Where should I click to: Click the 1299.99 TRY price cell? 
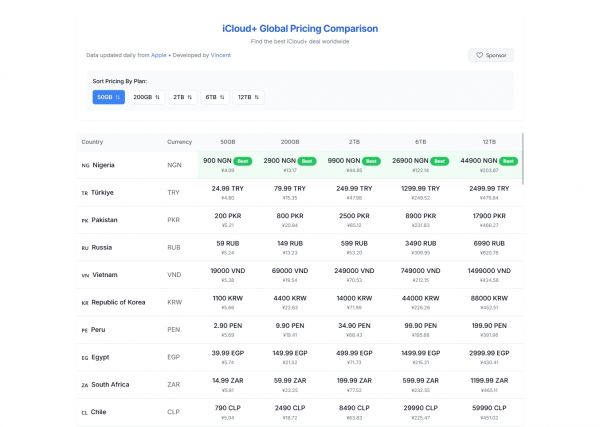tap(421, 192)
